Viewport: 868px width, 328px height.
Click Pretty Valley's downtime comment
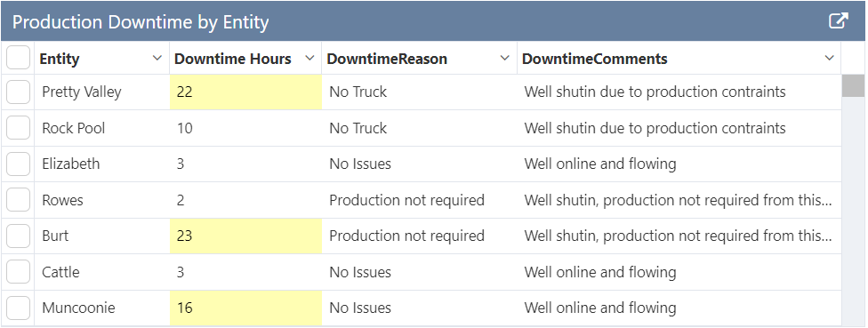(679, 92)
